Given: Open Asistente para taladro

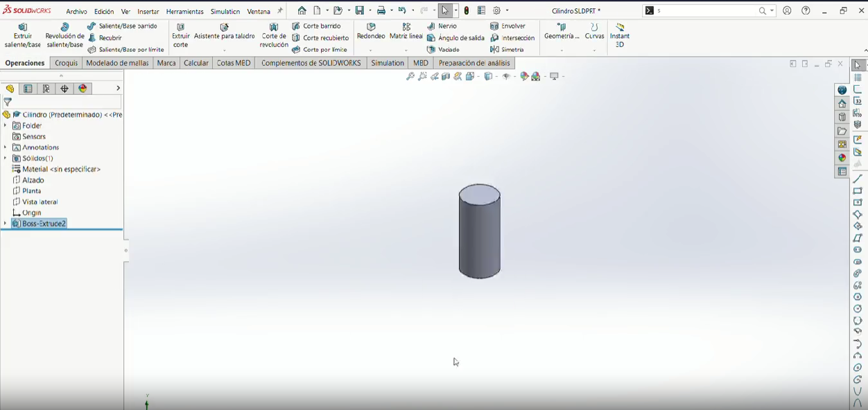Looking at the screenshot, I should [x=225, y=31].
